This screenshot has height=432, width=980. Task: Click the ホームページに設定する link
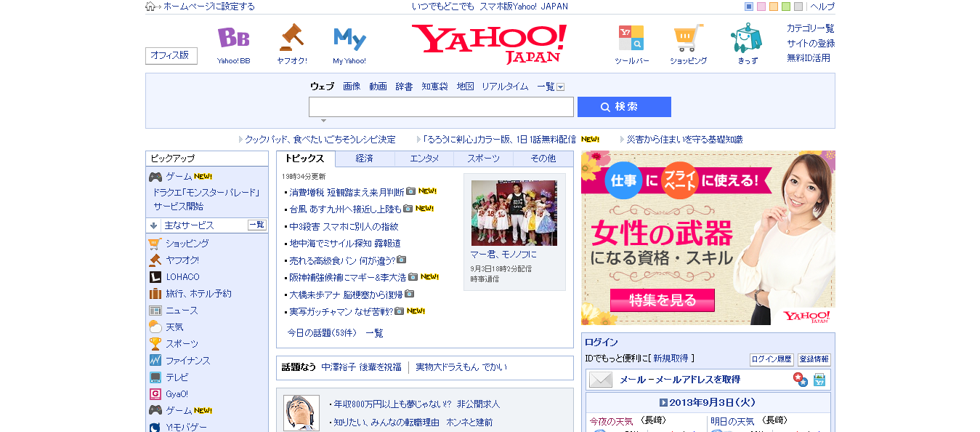pos(209,7)
